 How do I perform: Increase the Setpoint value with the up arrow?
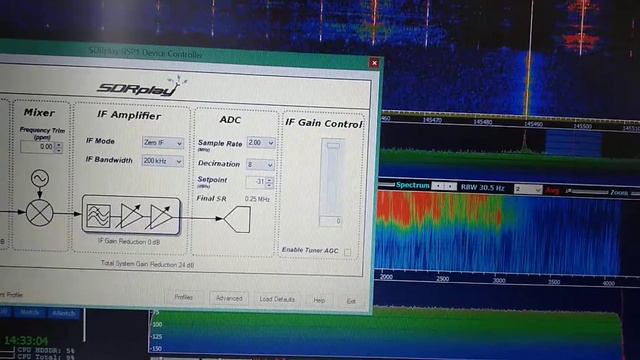tap(269, 180)
